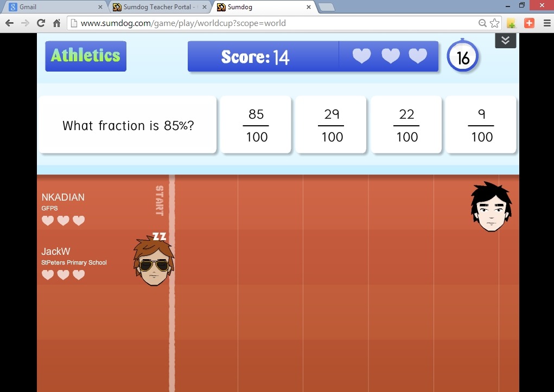Click the yellow extension icon with green plus
Image resolution: width=554 pixels, height=392 pixels.
[x=511, y=23]
